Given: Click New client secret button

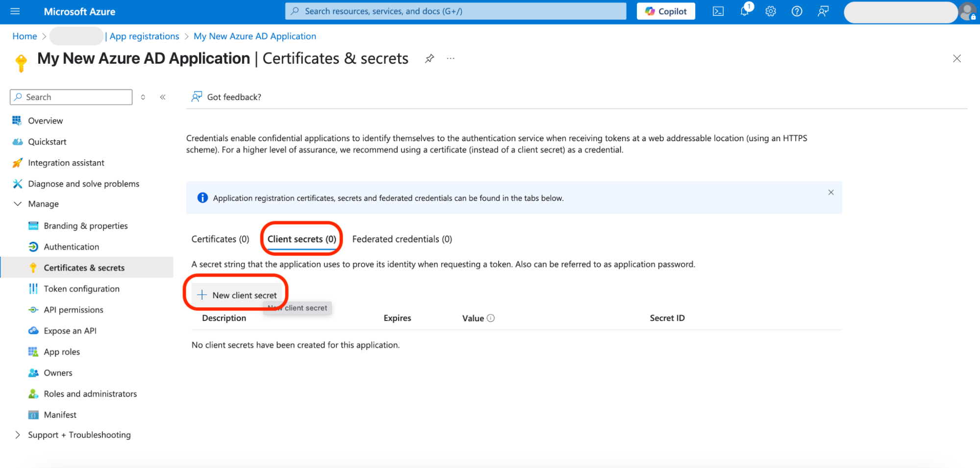Looking at the screenshot, I should (237, 295).
